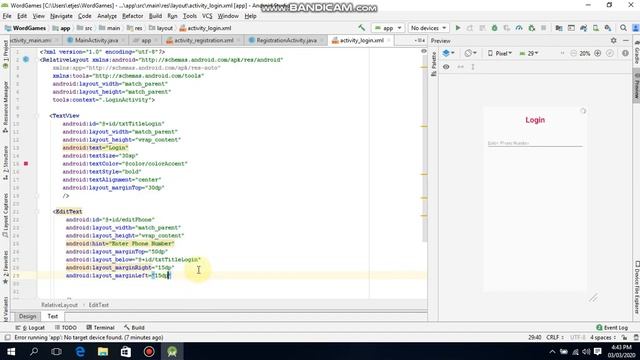This screenshot has width=640, height=360.
Task: Open Project tool window on left strip
Action: [x=5, y=54]
